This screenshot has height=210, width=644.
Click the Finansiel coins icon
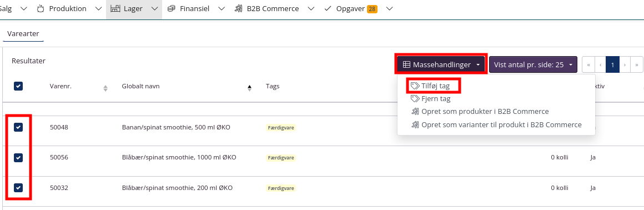click(171, 9)
